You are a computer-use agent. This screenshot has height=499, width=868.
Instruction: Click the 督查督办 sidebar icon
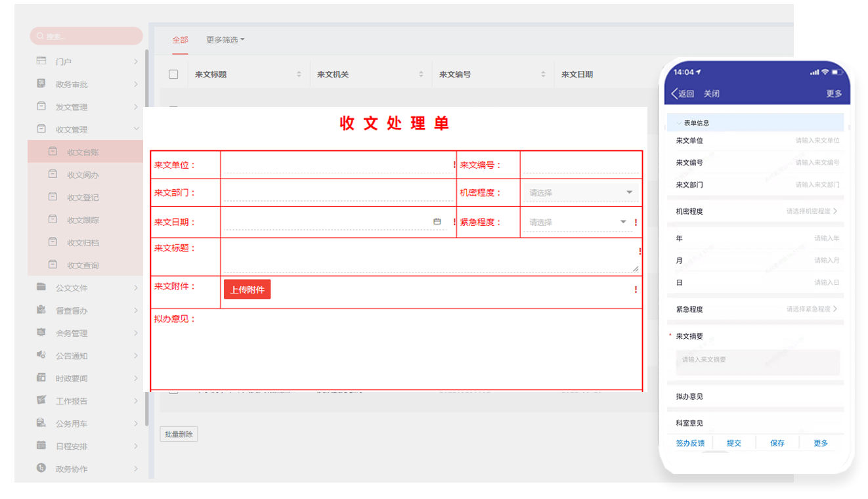coord(41,310)
